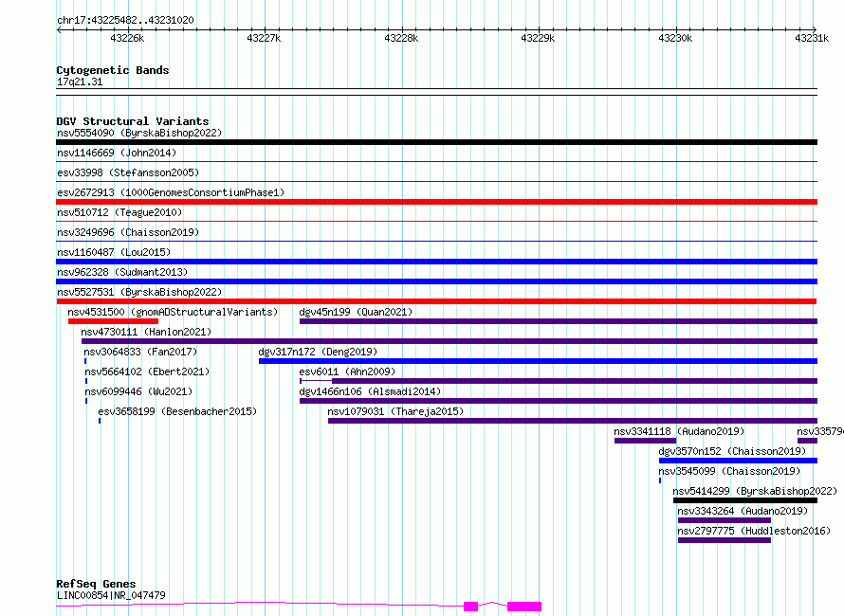Open nsv5414299 (ByrskaBishop2022) variant label
The height and width of the screenshot is (616, 844).
pyautogui.click(x=755, y=491)
